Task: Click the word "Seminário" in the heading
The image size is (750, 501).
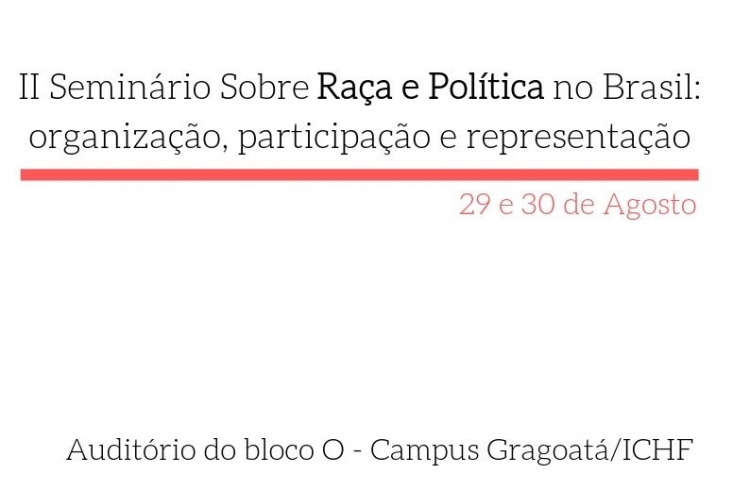Action: click(x=130, y=88)
